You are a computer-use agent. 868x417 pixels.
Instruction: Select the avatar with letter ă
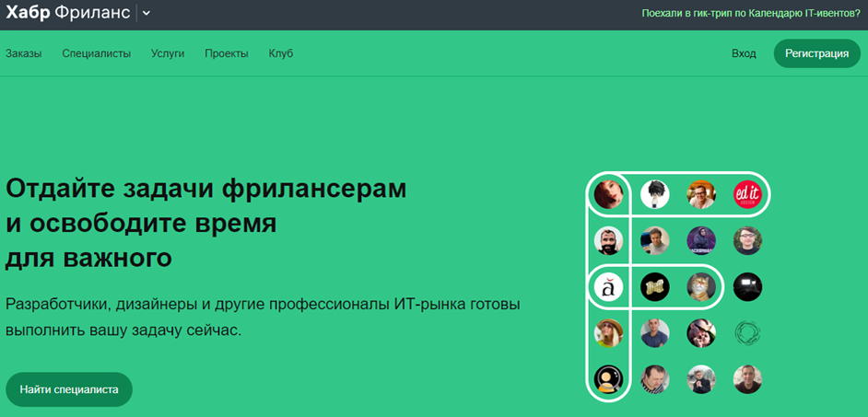click(x=608, y=287)
